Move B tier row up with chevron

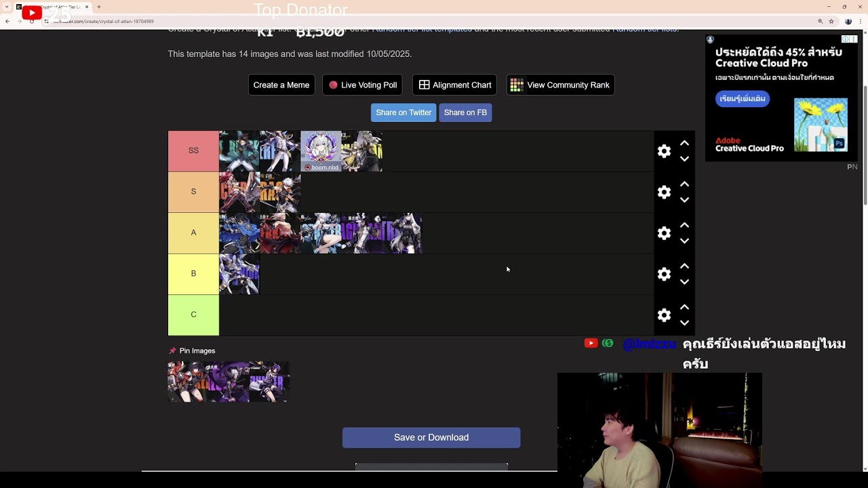(684, 266)
